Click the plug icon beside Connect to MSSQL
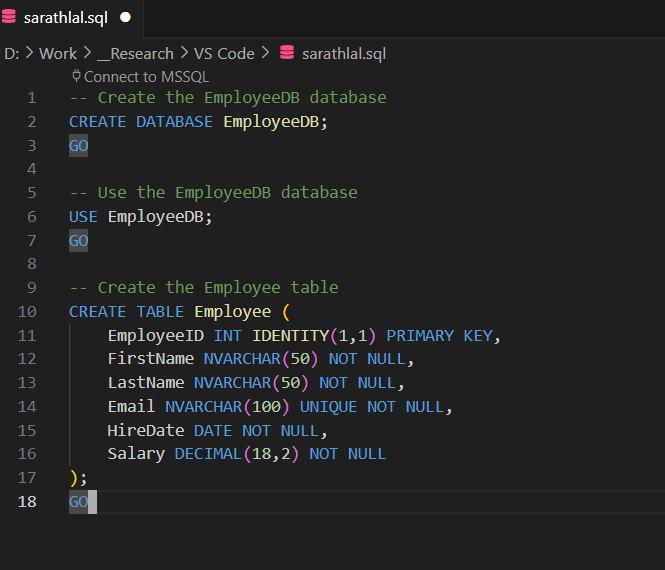Image resolution: width=665 pixels, height=570 pixels. [x=76, y=76]
